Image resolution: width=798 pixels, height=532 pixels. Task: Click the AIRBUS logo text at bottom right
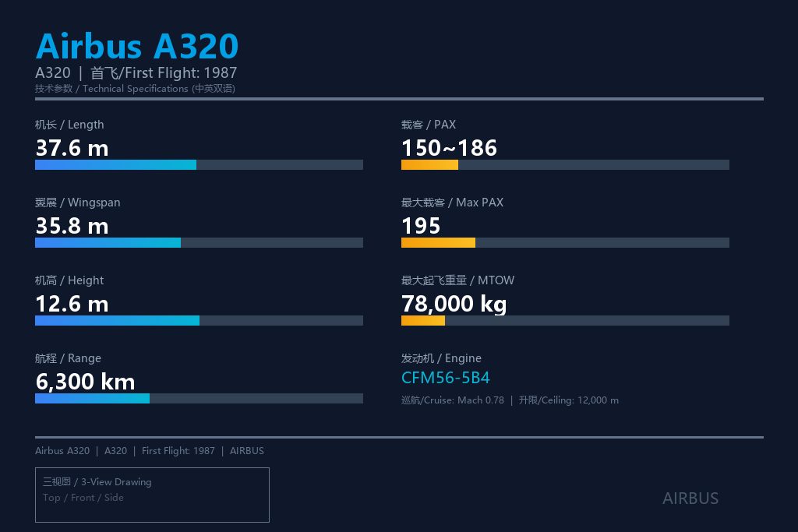(690, 499)
